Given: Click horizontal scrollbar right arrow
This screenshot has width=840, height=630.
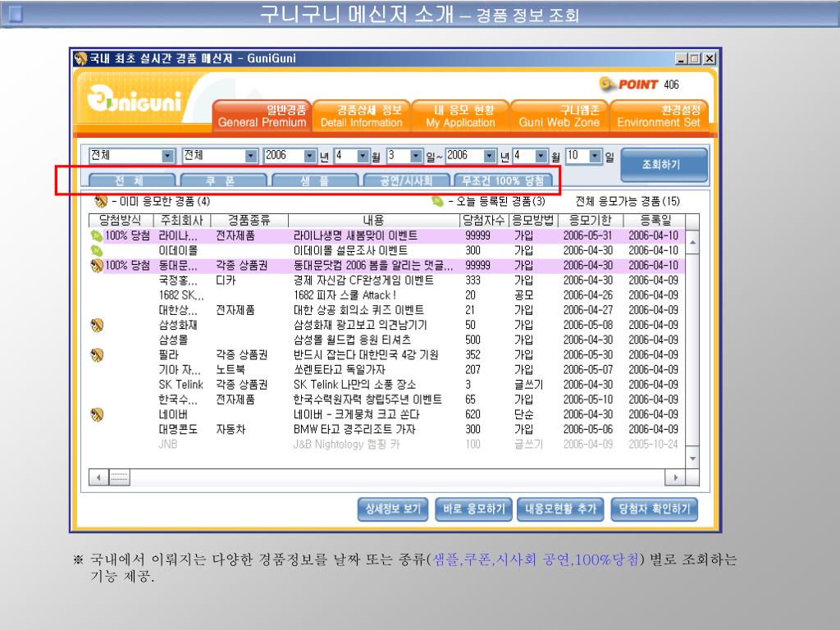Looking at the screenshot, I should pos(676,477).
